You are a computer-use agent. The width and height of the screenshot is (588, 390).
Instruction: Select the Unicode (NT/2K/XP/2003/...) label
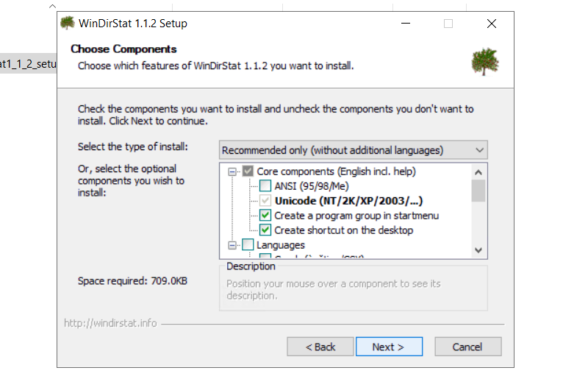pos(348,201)
